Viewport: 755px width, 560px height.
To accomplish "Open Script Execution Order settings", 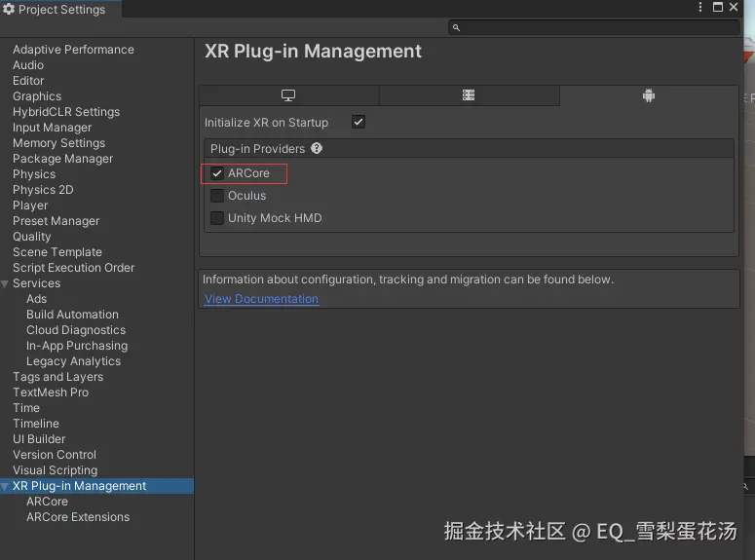I will [x=73, y=268].
